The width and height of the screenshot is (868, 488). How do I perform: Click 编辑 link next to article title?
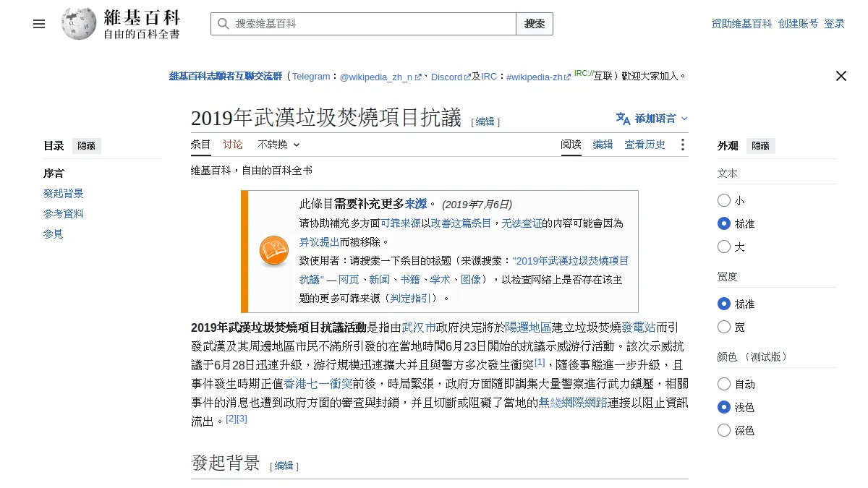(x=485, y=122)
